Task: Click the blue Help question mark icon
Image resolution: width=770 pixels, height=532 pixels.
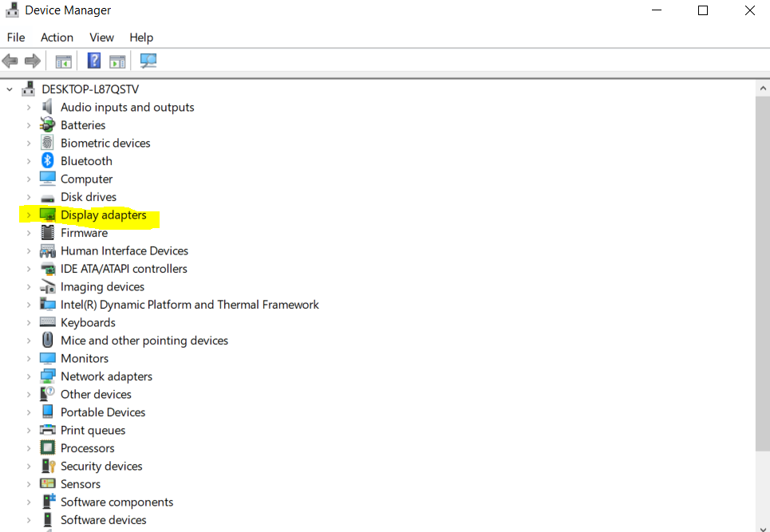Action: [94, 61]
